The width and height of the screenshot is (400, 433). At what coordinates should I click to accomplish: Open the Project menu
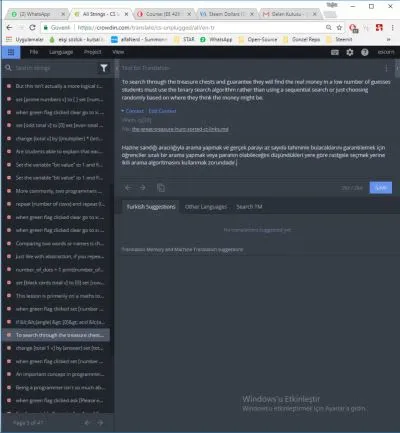(x=93, y=52)
